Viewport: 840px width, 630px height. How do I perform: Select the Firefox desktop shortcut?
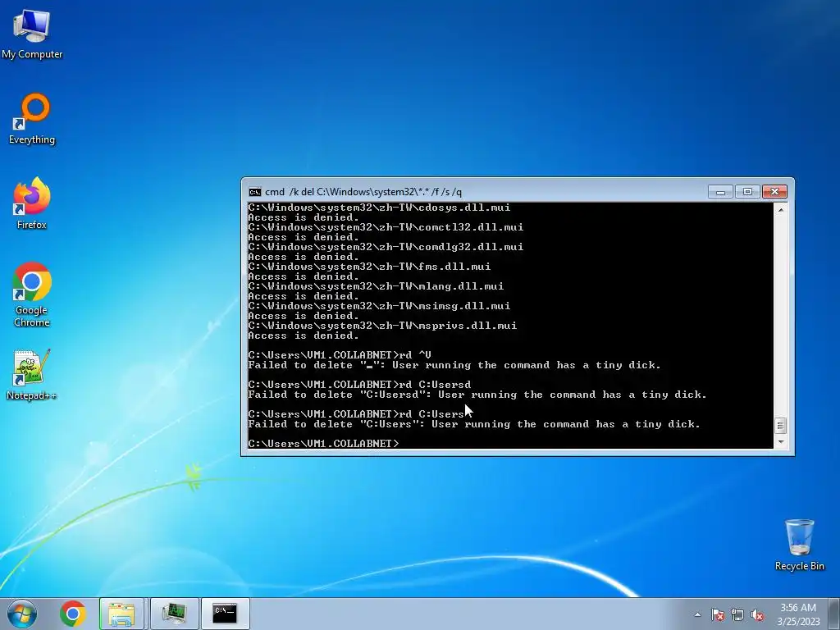point(32,203)
